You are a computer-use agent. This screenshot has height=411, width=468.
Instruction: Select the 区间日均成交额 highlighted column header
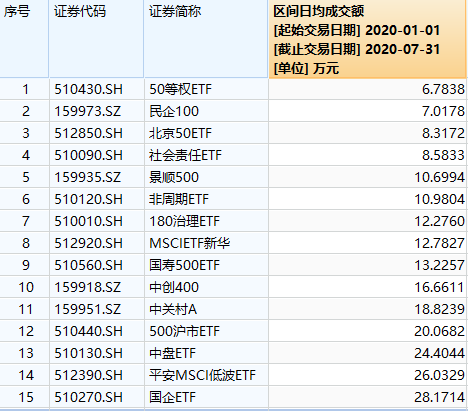(367, 39)
